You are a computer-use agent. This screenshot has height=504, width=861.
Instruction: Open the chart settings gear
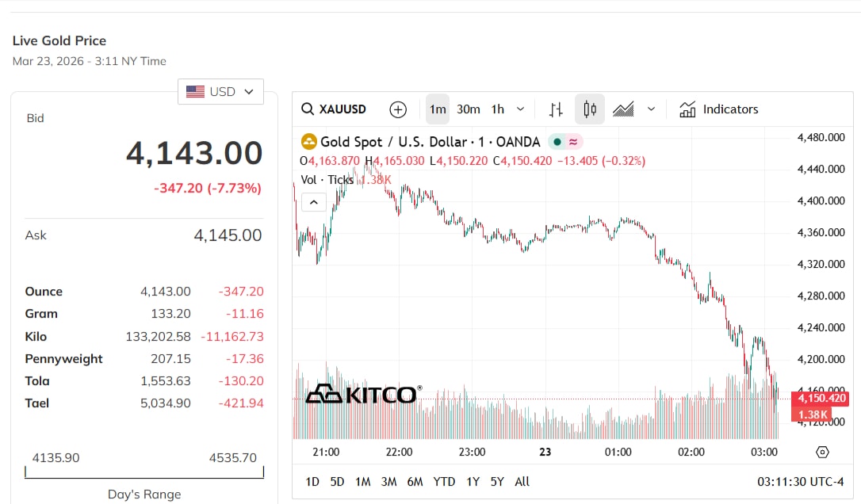[x=822, y=451]
